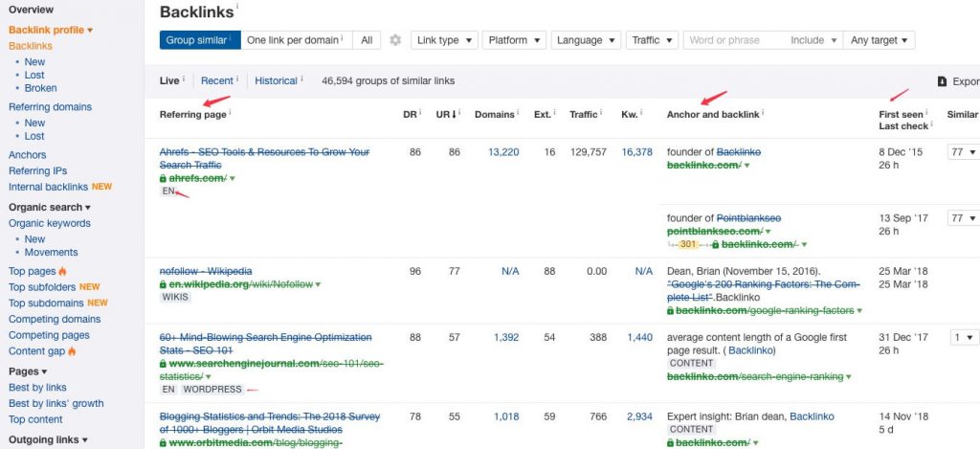Viewport: 980px width, 449px height.
Task: Collapse the Backlink profile section
Action: coord(51,30)
